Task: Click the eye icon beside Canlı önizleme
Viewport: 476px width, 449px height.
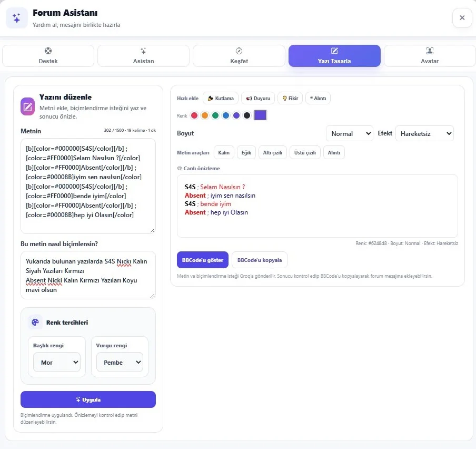Action: click(x=180, y=168)
